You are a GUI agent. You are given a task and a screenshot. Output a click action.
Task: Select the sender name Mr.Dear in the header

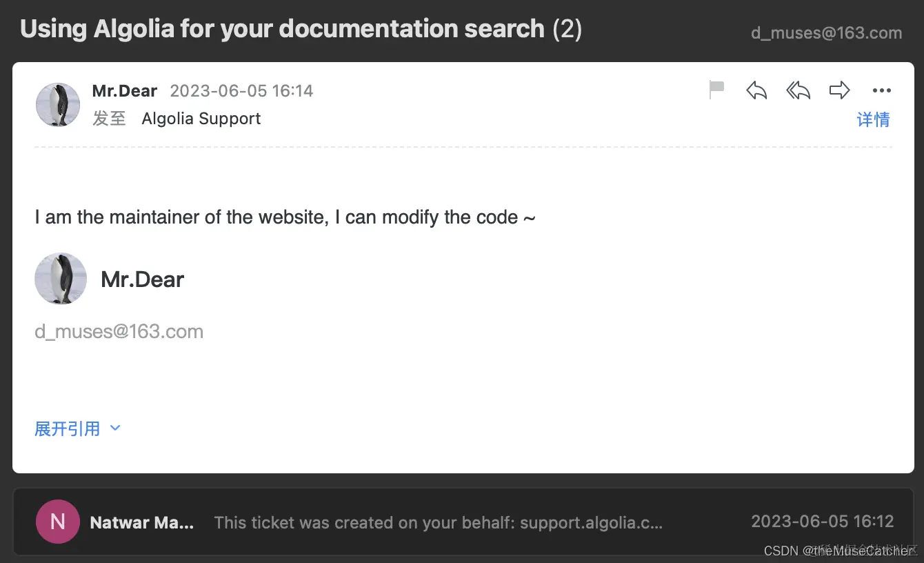(x=124, y=90)
